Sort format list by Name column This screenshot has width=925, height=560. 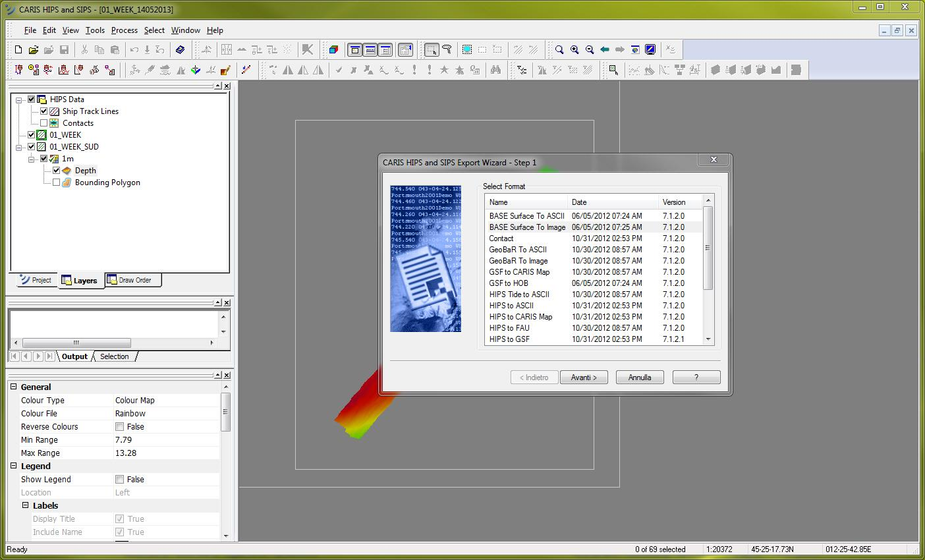tap(526, 202)
